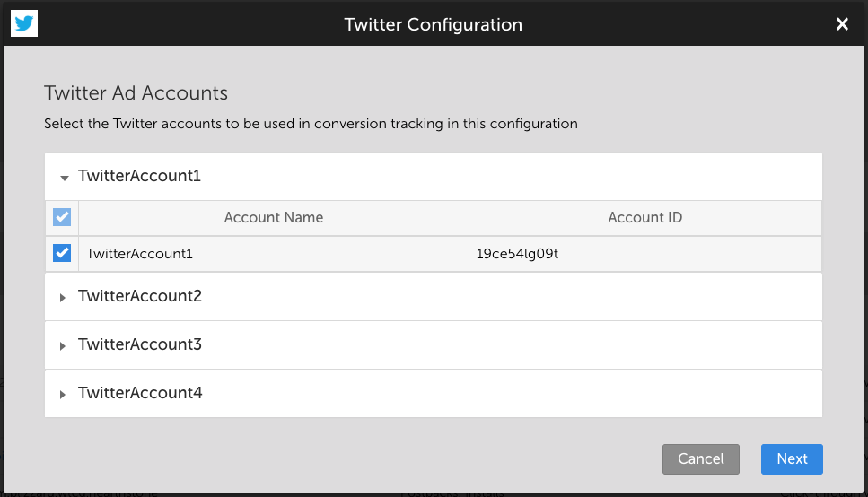Expand the TwitterAccount2 disclosure triangle
The height and width of the screenshot is (497, 868).
point(63,298)
